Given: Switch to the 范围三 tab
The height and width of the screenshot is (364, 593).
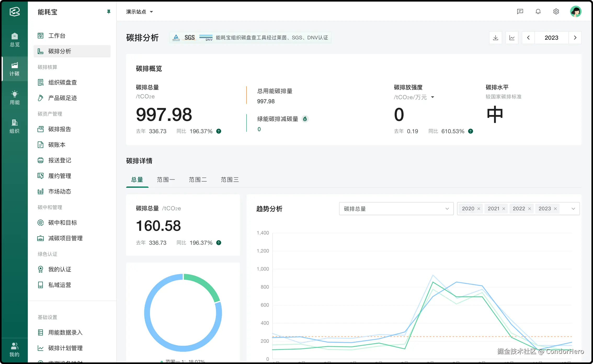Looking at the screenshot, I should click(230, 180).
